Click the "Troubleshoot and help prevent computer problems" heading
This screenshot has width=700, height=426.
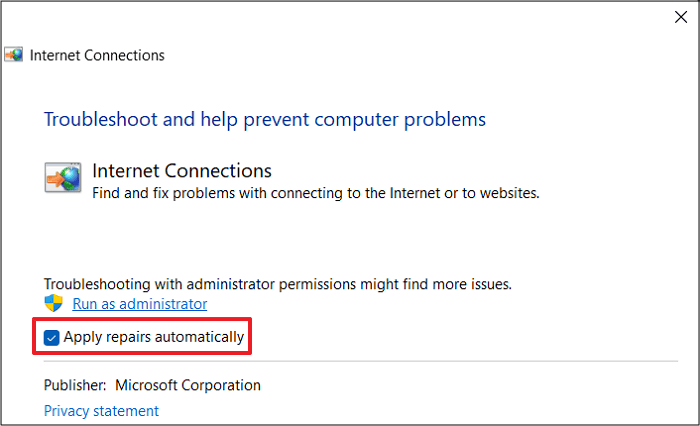coord(265,120)
